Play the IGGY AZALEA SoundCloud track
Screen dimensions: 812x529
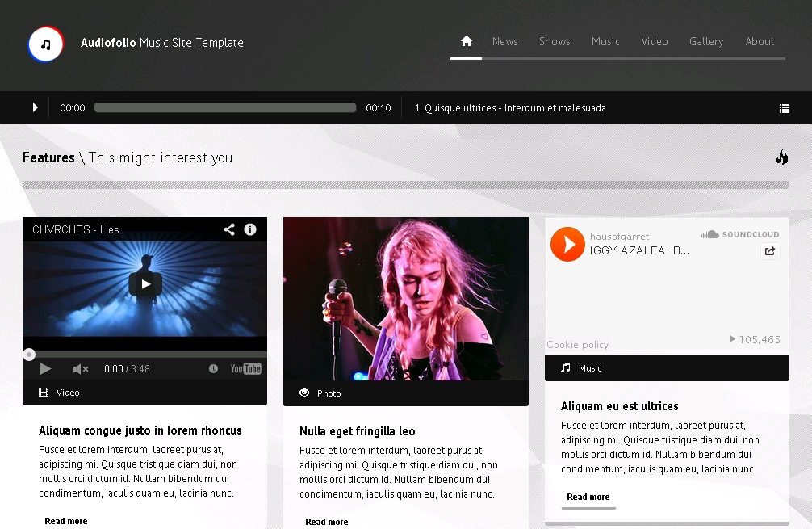pos(567,244)
